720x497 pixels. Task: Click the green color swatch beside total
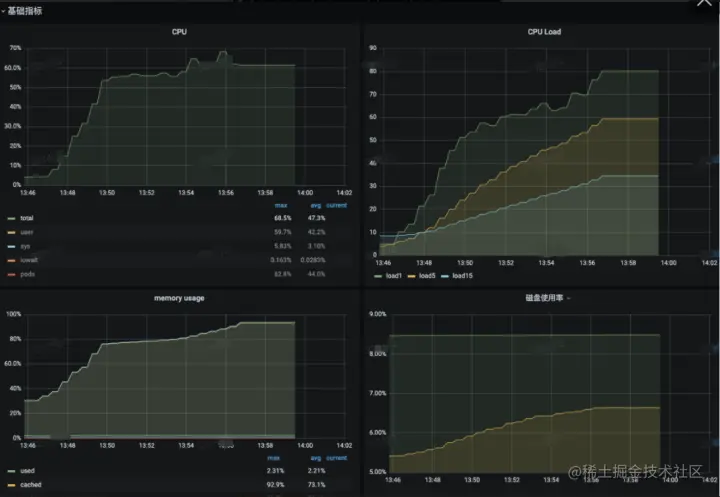11,219
